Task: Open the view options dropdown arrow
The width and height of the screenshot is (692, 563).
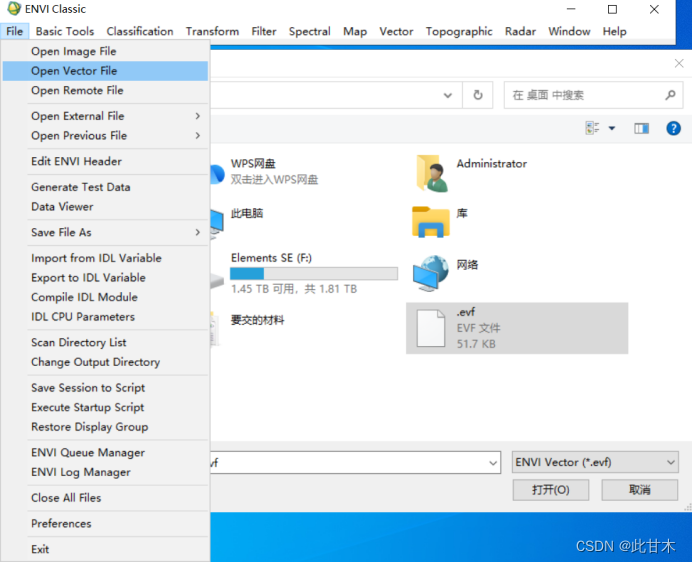Action: click(x=612, y=128)
